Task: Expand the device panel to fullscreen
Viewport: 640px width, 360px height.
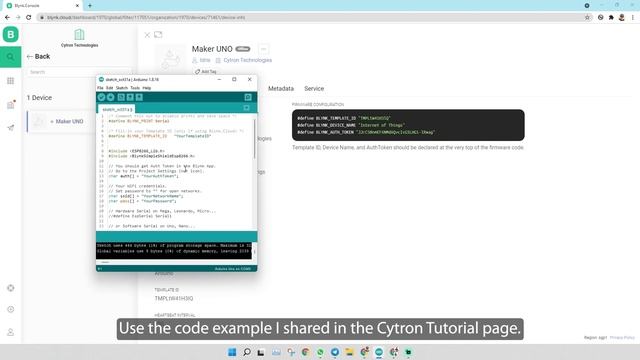Action: tap(158, 35)
